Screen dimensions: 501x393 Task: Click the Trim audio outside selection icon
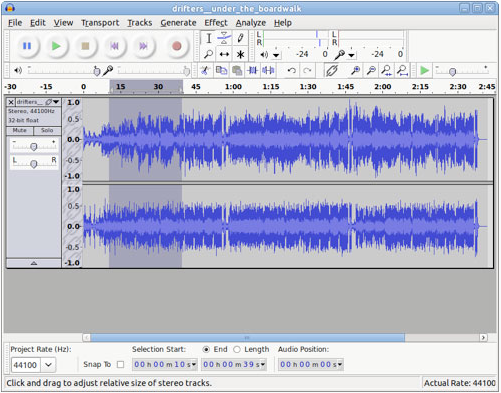252,70
